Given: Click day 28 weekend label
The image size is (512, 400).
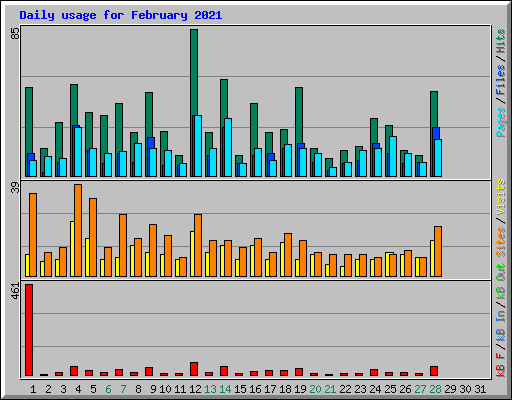Looking at the screenshot, I should 435,389.
